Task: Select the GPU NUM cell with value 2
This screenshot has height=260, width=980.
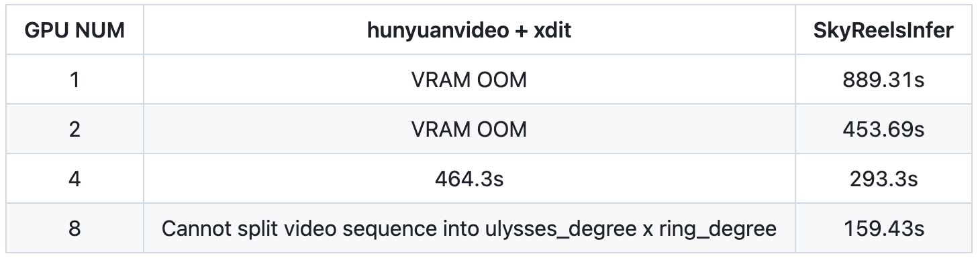Action: 75,129
